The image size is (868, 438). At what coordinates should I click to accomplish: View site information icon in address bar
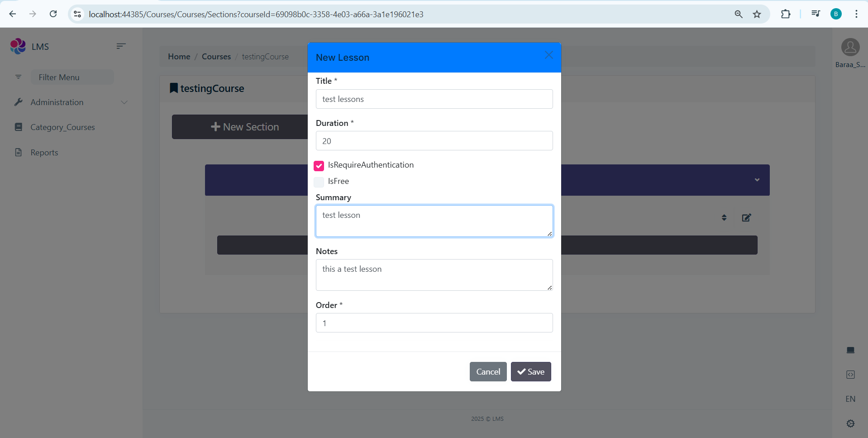77,14
